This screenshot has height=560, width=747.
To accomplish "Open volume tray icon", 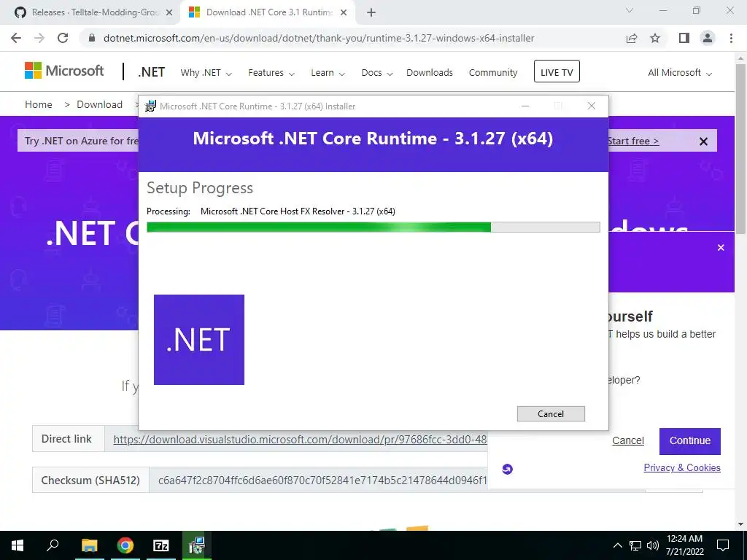I will point(652,545).
